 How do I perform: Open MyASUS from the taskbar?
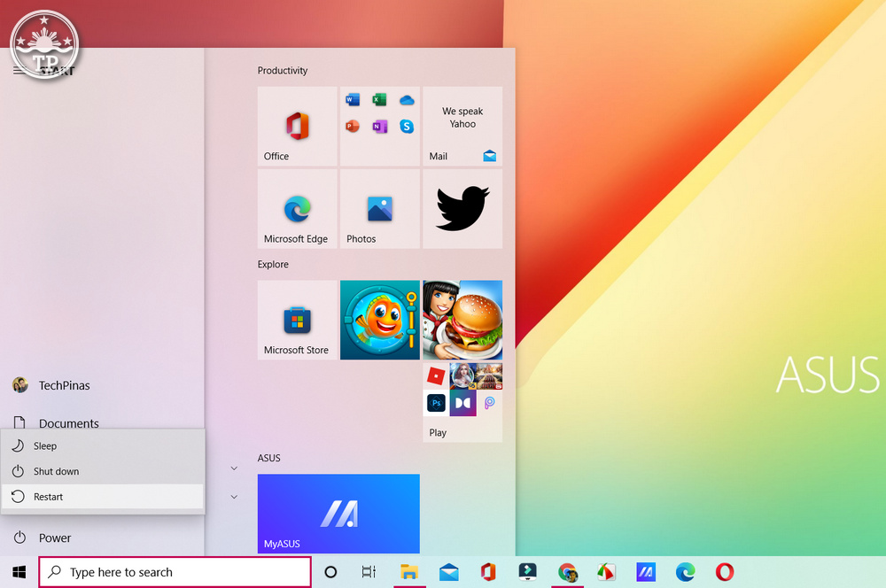click(x=646, y=572)
